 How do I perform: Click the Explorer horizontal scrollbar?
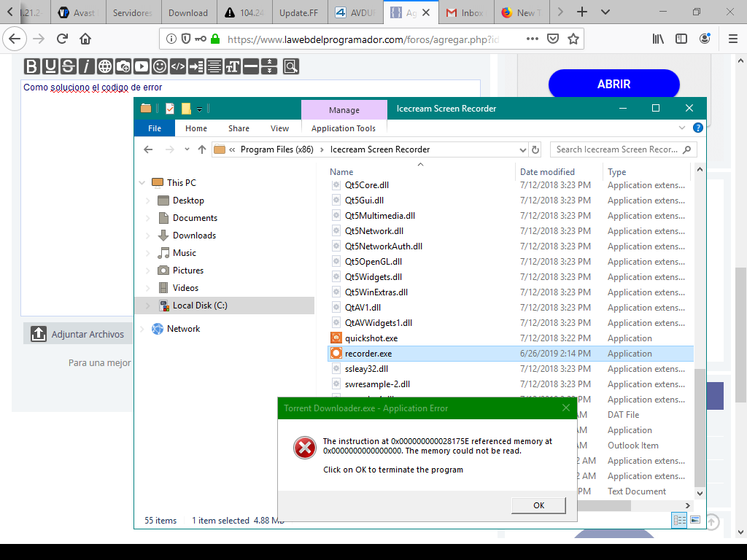click(604, 506)
